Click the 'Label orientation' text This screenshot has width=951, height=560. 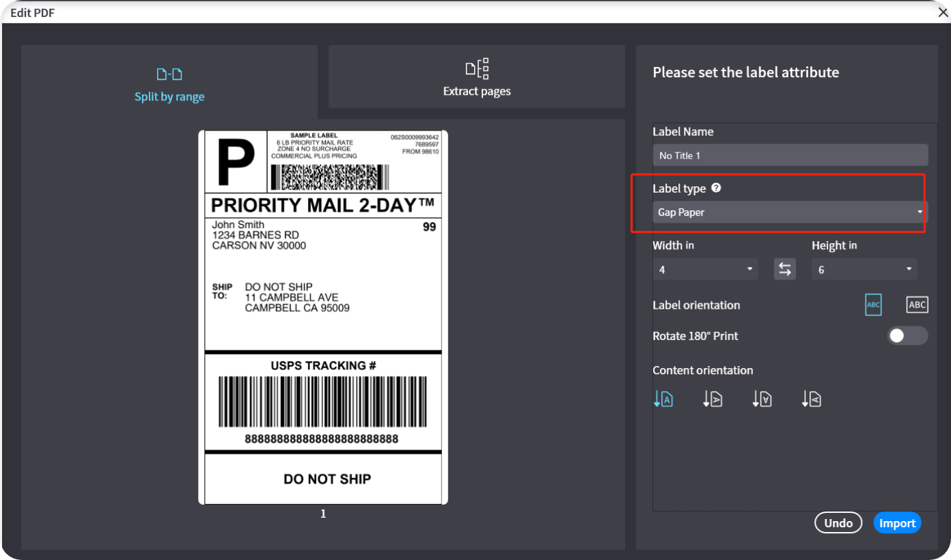pyautogui.click(x=696, y=305)
